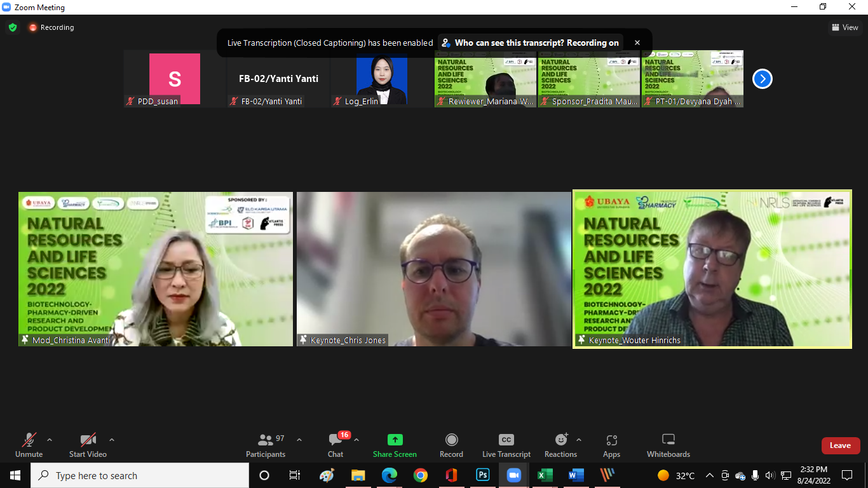Expand the arrow next to Participants
This screenshot has height=488, width=868.
pos(299,440)
